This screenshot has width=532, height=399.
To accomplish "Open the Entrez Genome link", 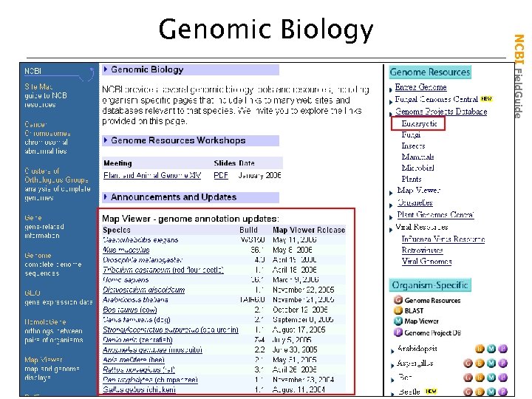I will (420, 87).
